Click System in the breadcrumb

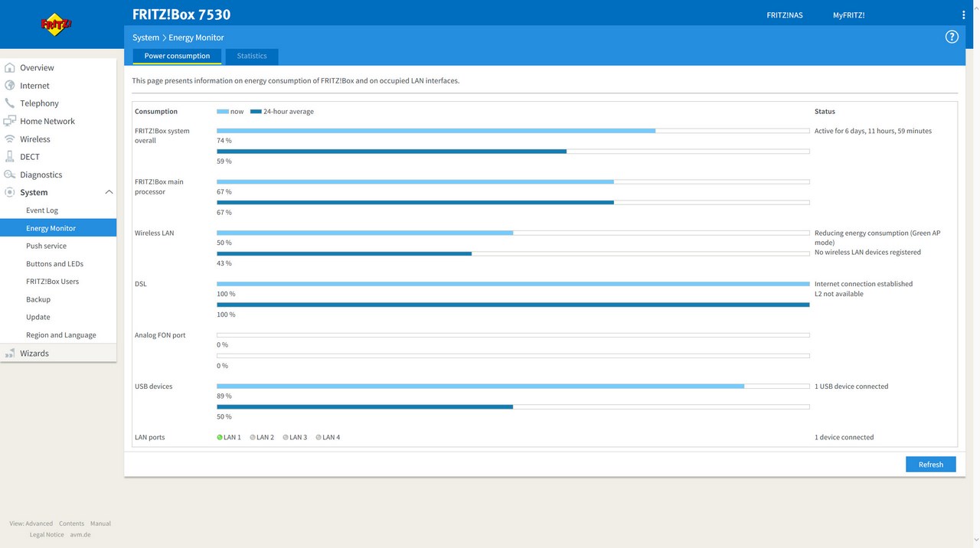point(145,38)
